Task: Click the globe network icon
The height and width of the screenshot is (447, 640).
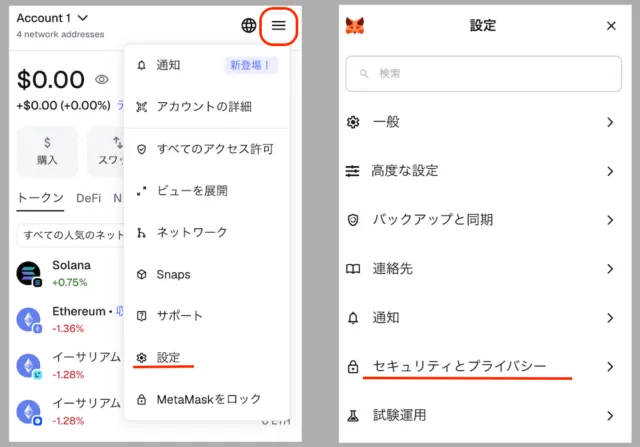Action: click(249, 25)
